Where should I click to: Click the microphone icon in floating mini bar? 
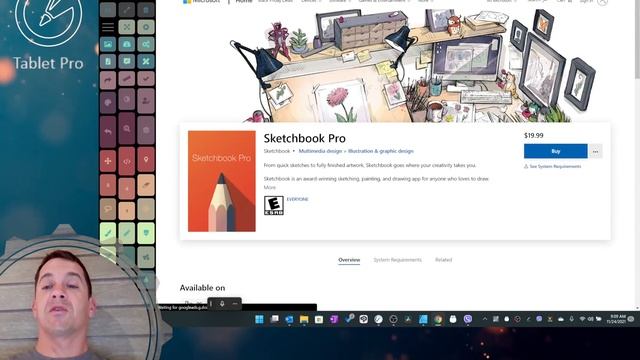pyautogui.click(x=222, y=304)
